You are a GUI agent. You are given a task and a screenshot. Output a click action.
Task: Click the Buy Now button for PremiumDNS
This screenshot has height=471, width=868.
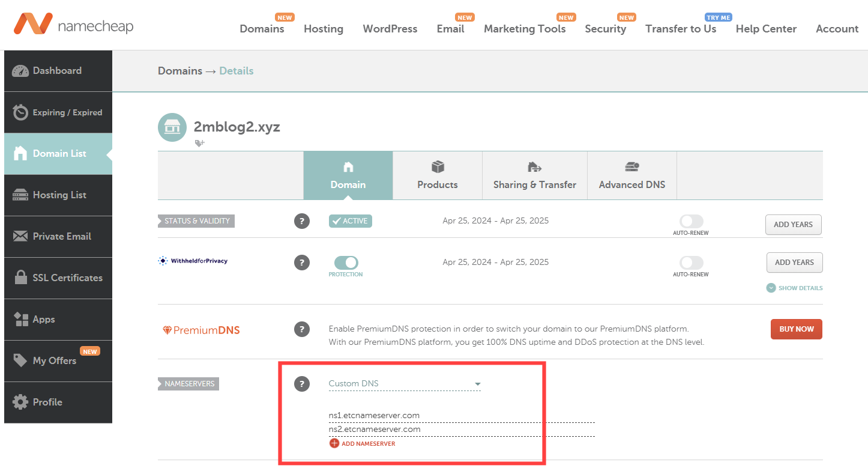796,329
